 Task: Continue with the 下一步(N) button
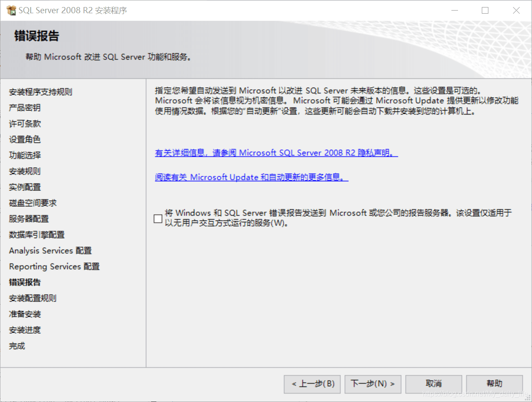(x=373, y=384)
